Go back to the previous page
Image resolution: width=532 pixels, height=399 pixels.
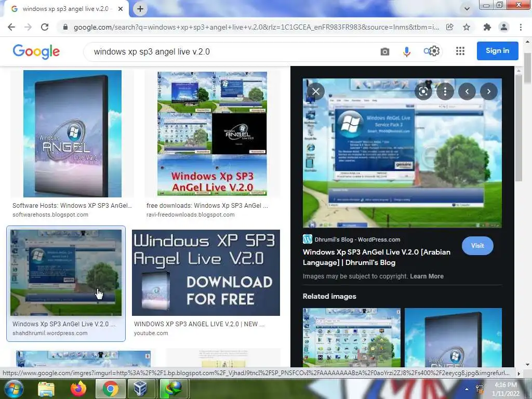[x=11, y=27]
